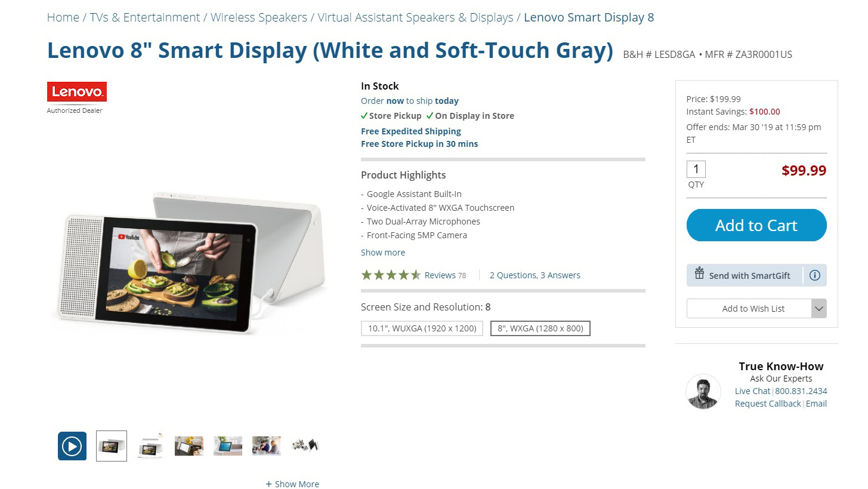Expand Show more product highlights
The image size is (868, 489).
[x=383, y=253]
